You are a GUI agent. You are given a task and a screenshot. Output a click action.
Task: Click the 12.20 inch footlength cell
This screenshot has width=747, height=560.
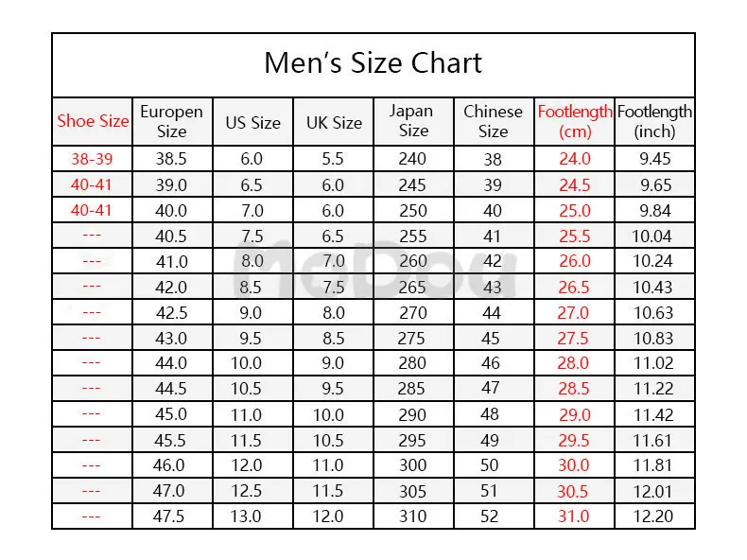[x=653, y=516]
